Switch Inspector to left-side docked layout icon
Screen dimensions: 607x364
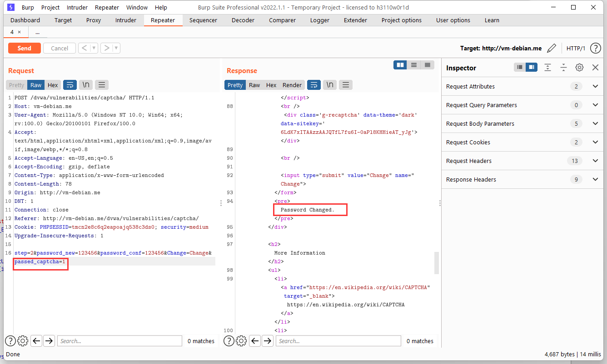point(520,67)
